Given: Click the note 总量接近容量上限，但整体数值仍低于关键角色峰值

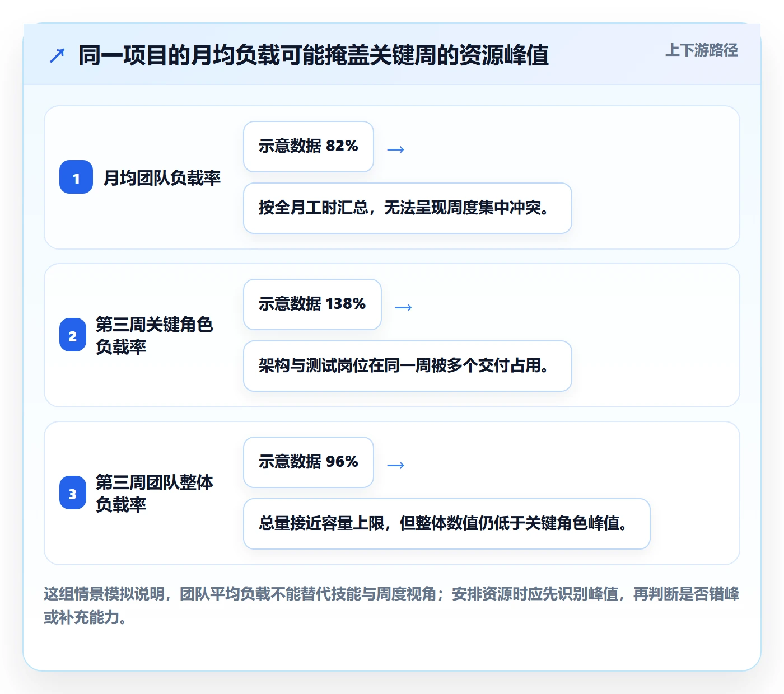Looking at the screenshot, I should [447, 524].
